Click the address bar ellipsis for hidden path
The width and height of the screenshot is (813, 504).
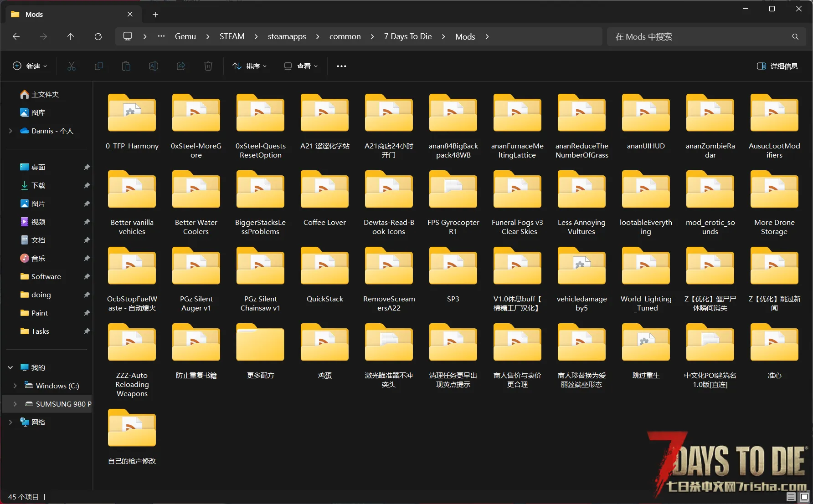coord(161,36)
